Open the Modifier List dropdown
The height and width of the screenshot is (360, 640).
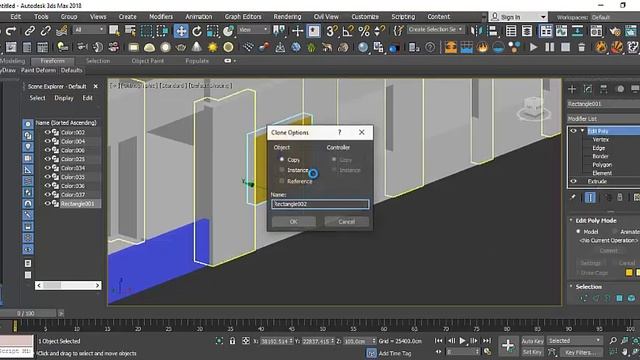point(603,119)
